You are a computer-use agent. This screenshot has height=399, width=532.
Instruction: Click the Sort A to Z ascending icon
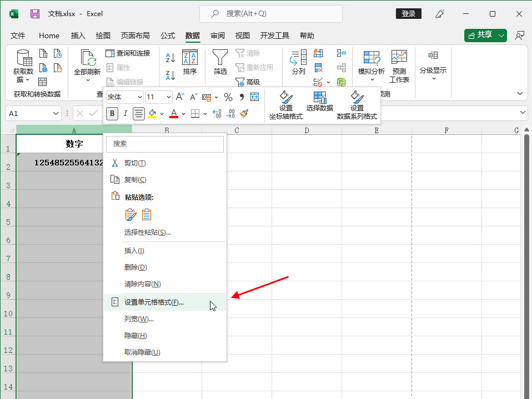click(x=170, y=58)
